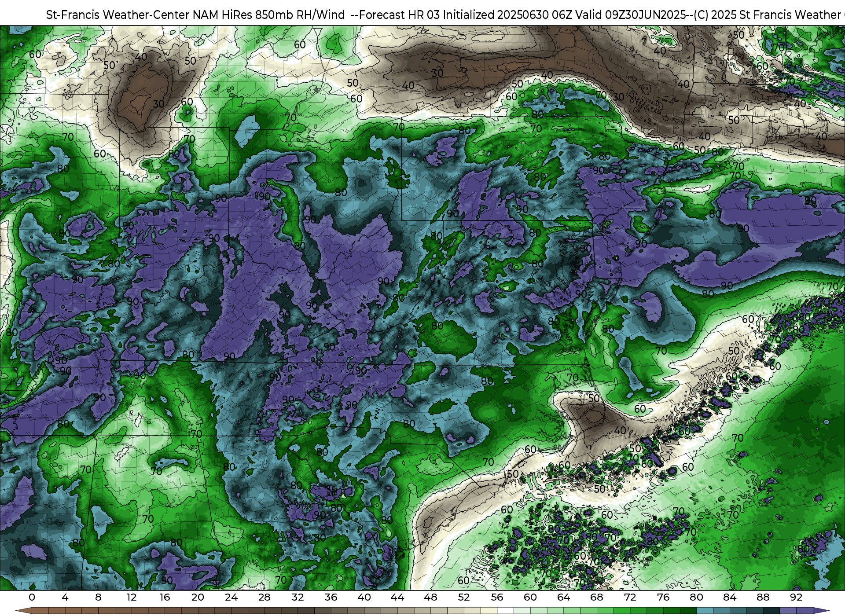Click the colorbar tick label '20'
The width and height of the screenshot is (845, 616).
click(198, 598)
